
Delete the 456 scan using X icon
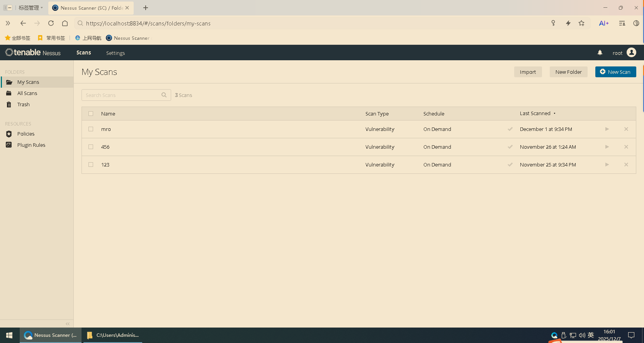(x=626, y=147)
